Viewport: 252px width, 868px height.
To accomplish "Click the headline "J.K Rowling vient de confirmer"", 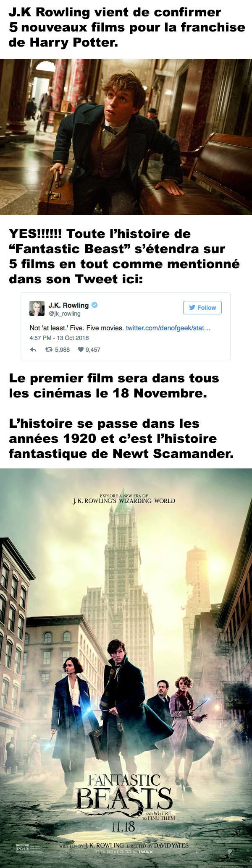I will click(x=115, y=12).
